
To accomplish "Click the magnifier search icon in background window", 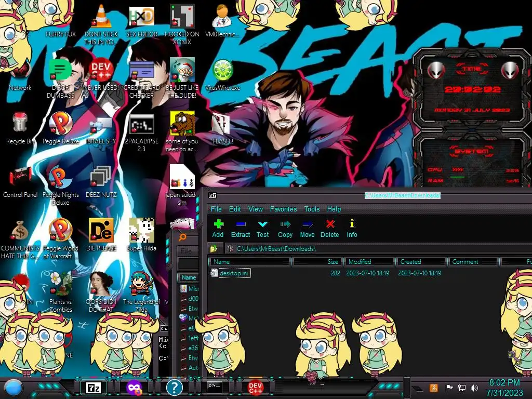I will [x=182, y=237].
